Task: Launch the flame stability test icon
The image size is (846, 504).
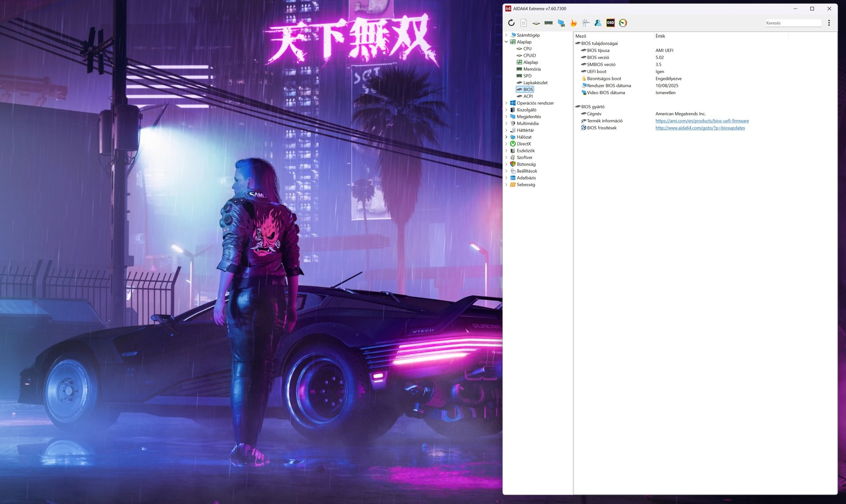Action: click(573, 23)
